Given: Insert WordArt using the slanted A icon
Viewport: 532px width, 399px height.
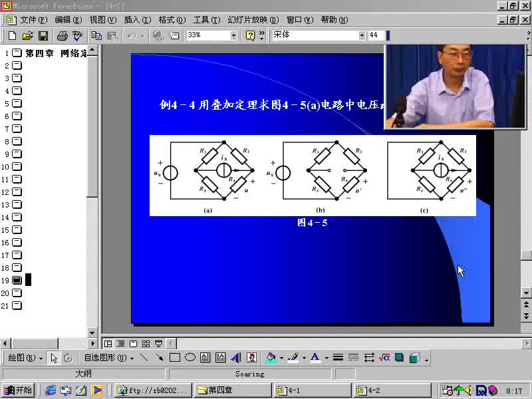Looking at the screenshot, I should tap(236, 357).
